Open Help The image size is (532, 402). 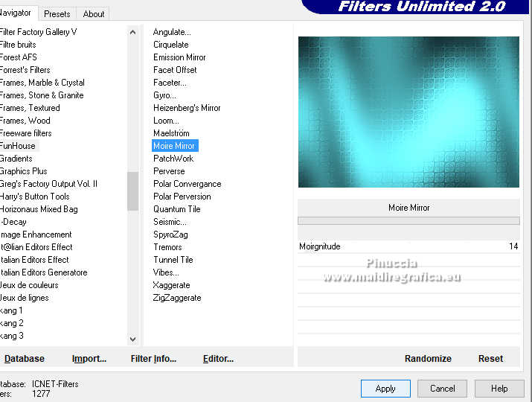(x=499, y=389)
